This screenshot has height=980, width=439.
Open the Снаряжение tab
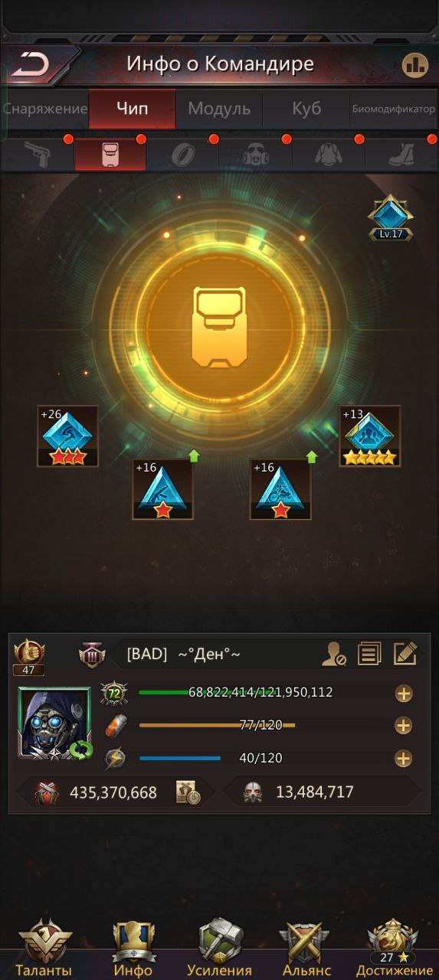(x=45, y=109)
